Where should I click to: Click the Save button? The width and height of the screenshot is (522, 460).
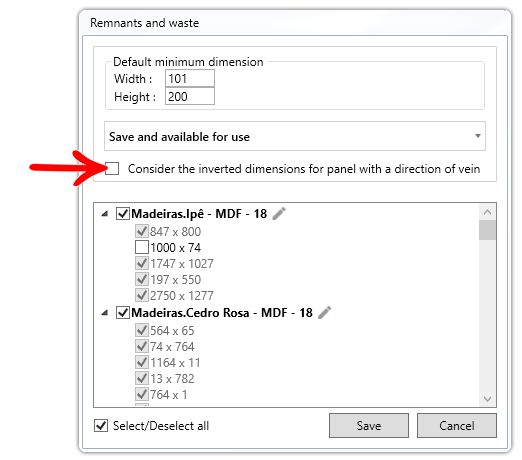click(x=369, y=426)
